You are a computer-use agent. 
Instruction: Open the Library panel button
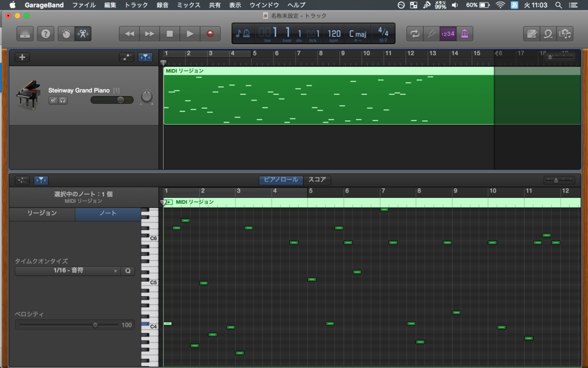[25, 34]
